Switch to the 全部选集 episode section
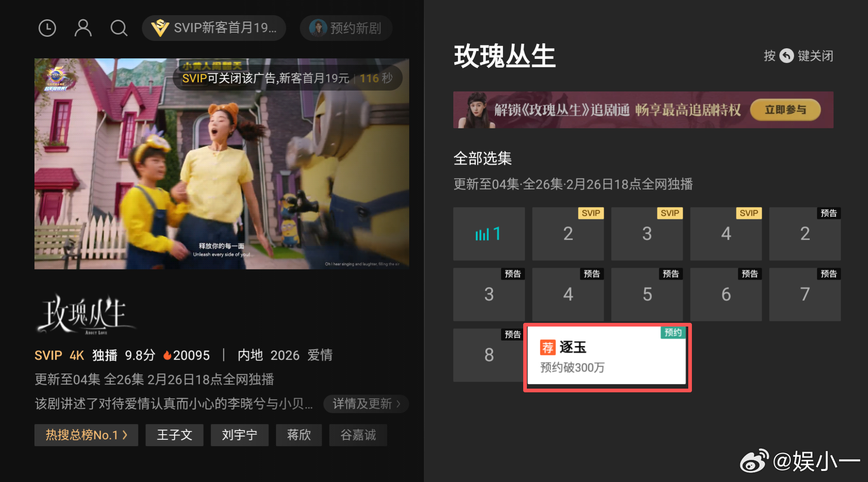Viewport: 868px width, 482px height. coord(482,158)
